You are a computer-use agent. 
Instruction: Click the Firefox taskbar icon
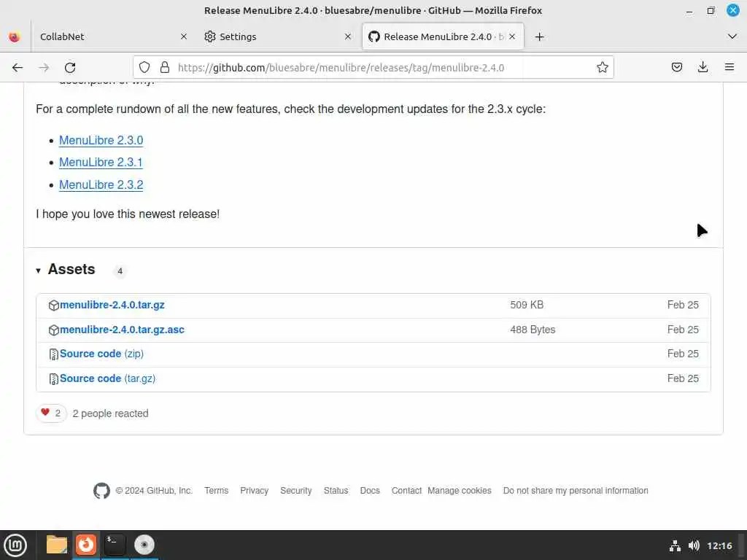86,545
